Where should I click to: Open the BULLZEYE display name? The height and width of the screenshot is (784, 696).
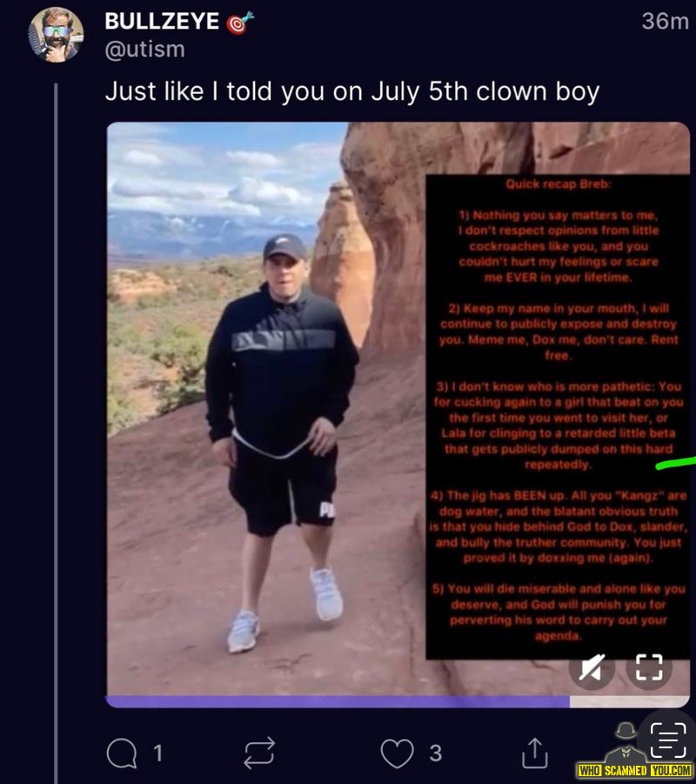[162, 21]
